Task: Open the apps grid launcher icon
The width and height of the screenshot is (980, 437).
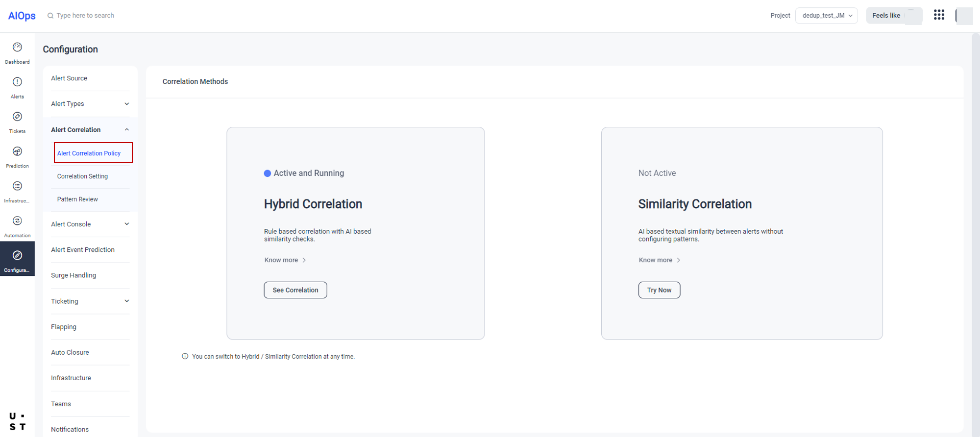Action: point(939,15)
